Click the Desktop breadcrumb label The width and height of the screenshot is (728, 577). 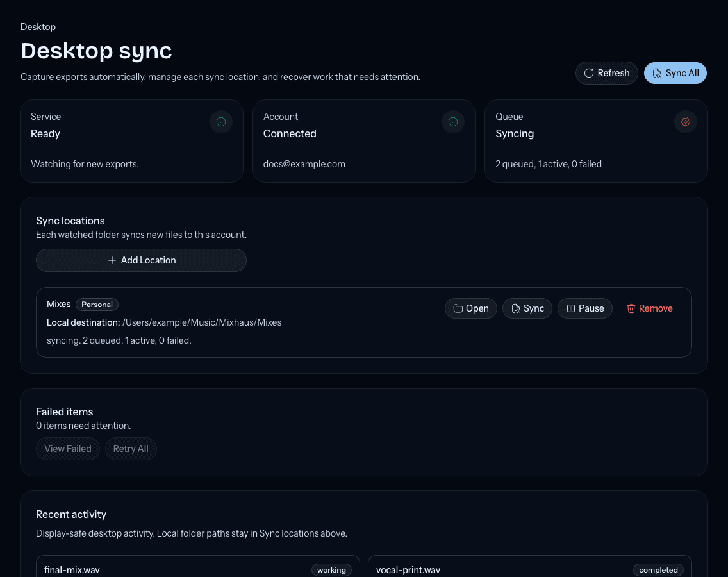tap(38, 27)
